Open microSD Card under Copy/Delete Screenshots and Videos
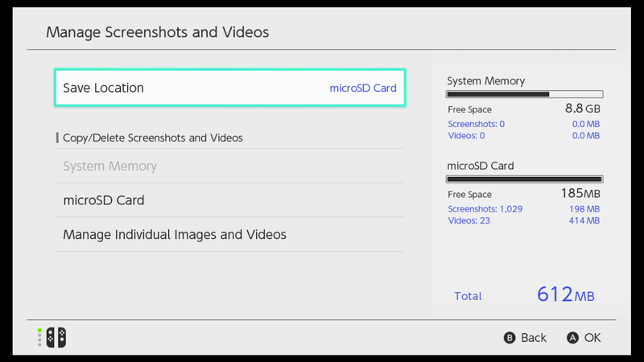 click(230, 200)
